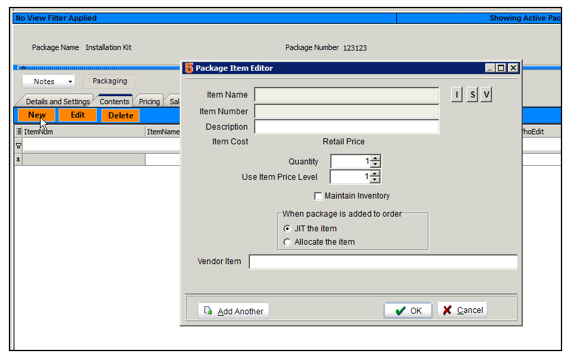Image resolution: width=573 pixels, height=360 pixels.
Task: Enable the Maintain Inventory checkbox
Action: click(318, 196)
